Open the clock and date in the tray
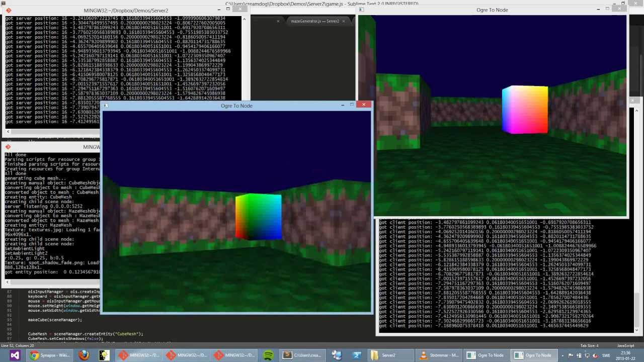The image size is (644, 362). coord(625,355)
